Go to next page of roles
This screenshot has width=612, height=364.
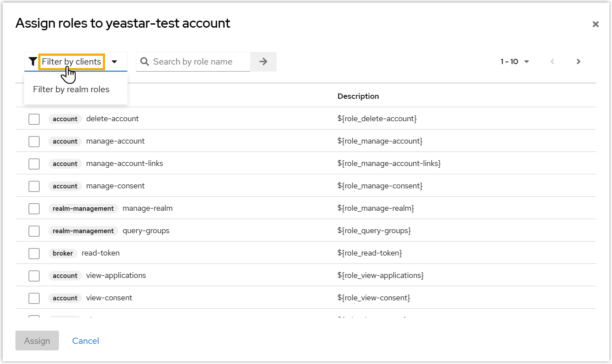[579, 62]
